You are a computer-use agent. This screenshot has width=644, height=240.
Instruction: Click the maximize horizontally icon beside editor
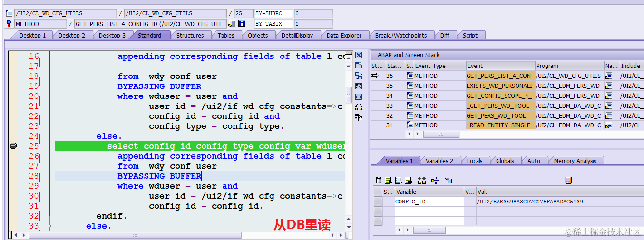tap(359, 96)
